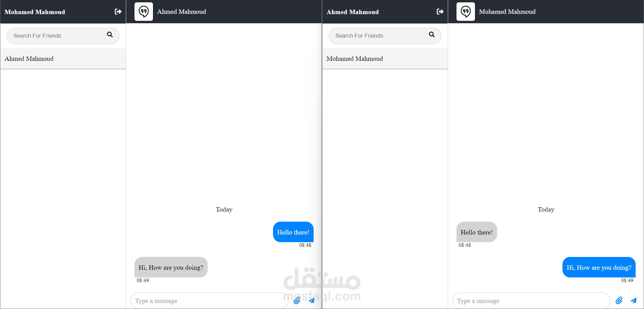Click paperclip attach icon in chat with Ahmed
644x309 pixels.
(x=297, y=300)
